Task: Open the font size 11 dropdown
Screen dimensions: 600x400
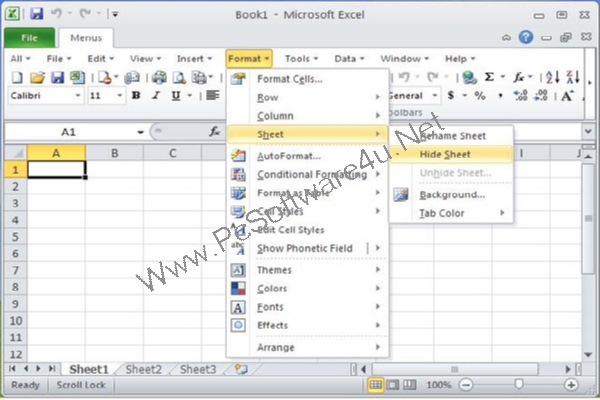Action: (120, 95)
